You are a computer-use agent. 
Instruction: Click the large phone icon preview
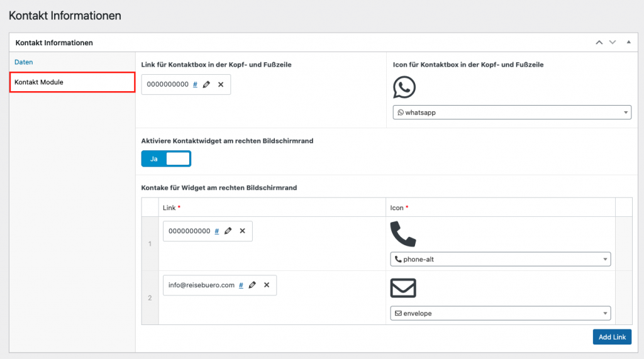coord(403,234)
